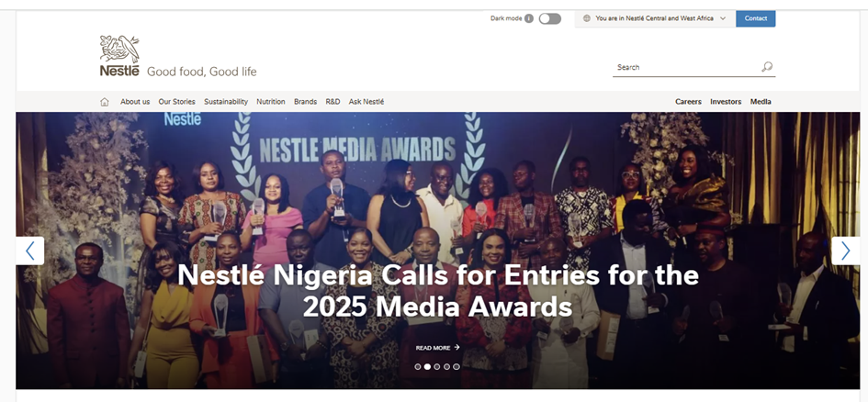Expand the Nestlé Central and West Africa selector
Viewport: 868px width, 402px height.
(655, 18)
